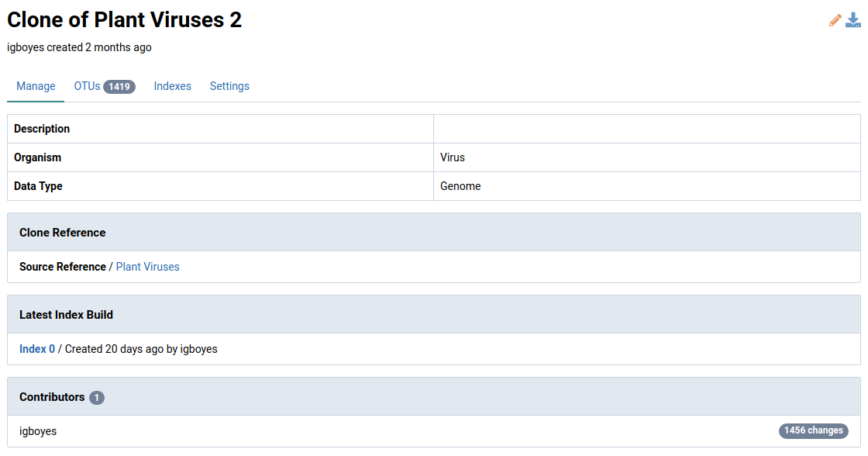Click the Contributors count badge
This screenshot has width=868, height=456.
[x=96, y=398]
